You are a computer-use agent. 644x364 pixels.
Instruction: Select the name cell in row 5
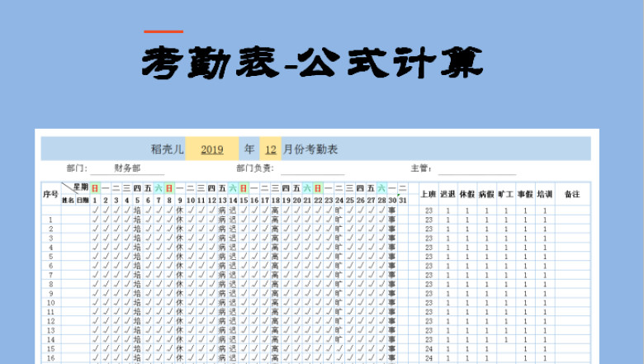point(76,257)
